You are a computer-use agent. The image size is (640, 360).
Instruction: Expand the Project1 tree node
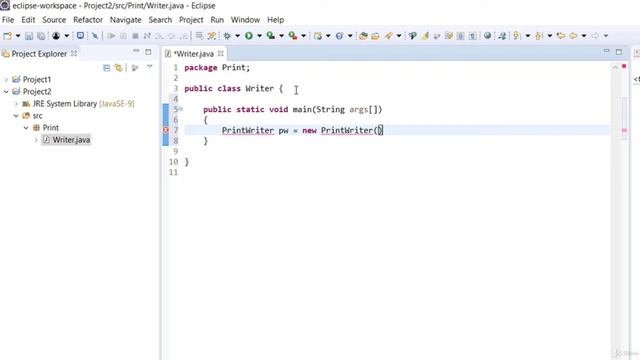6,80
